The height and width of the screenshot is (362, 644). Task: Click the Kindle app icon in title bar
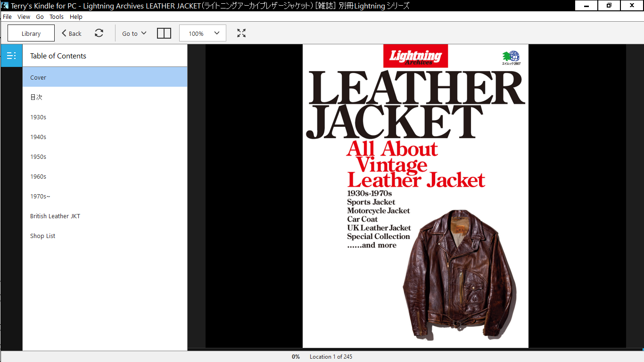(x=5, y=6)
